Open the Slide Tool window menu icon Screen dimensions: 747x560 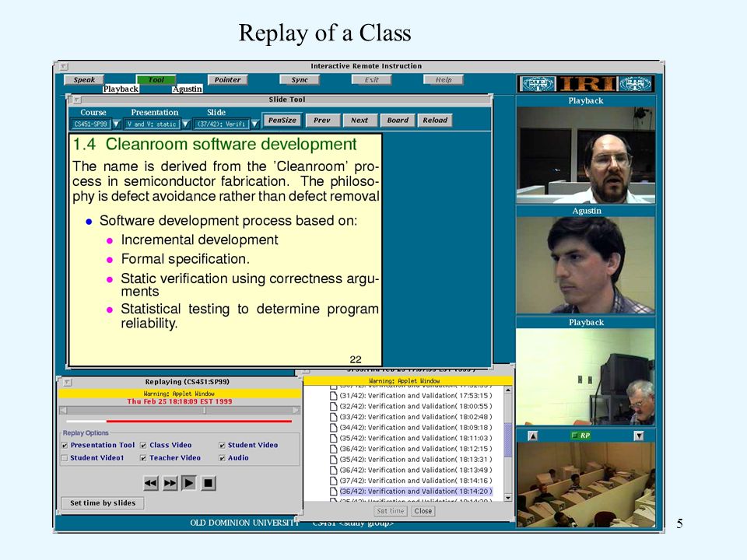76,100
